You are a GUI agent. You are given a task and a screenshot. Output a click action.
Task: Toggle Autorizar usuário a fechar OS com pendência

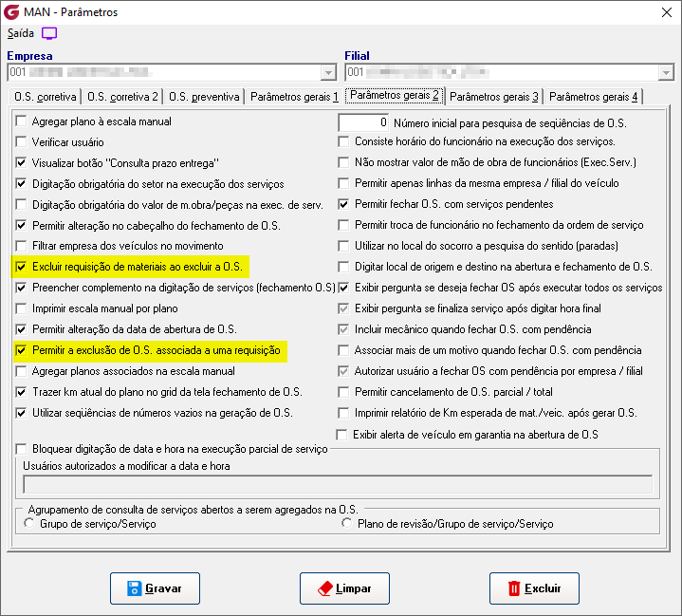coord(343,371)
